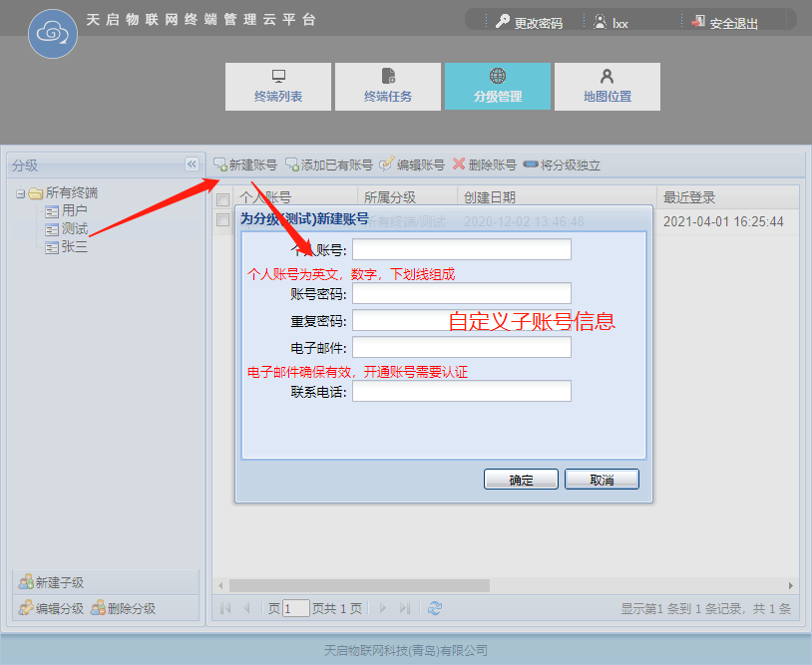Click 编辑分级 button

[52, 608]
